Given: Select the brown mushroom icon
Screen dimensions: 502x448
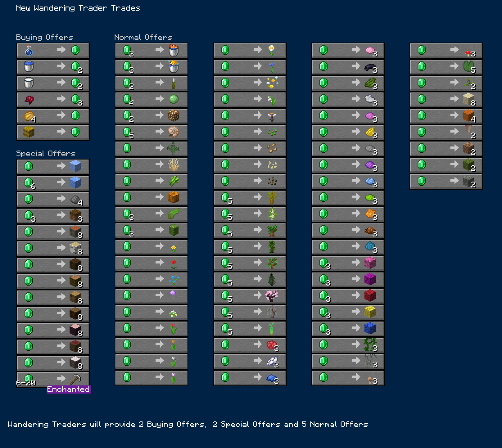Looking at the screenshot, I should (370, 379).
